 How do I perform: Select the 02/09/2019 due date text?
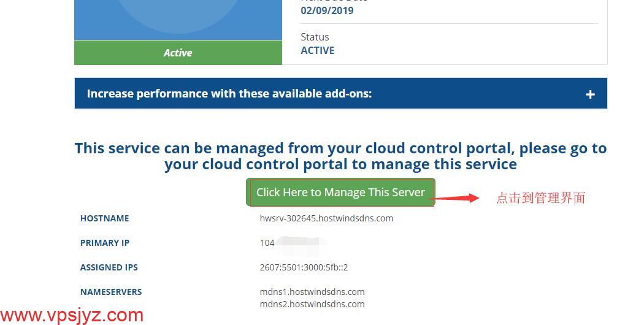pyautogui.click(x=327, y=10)
